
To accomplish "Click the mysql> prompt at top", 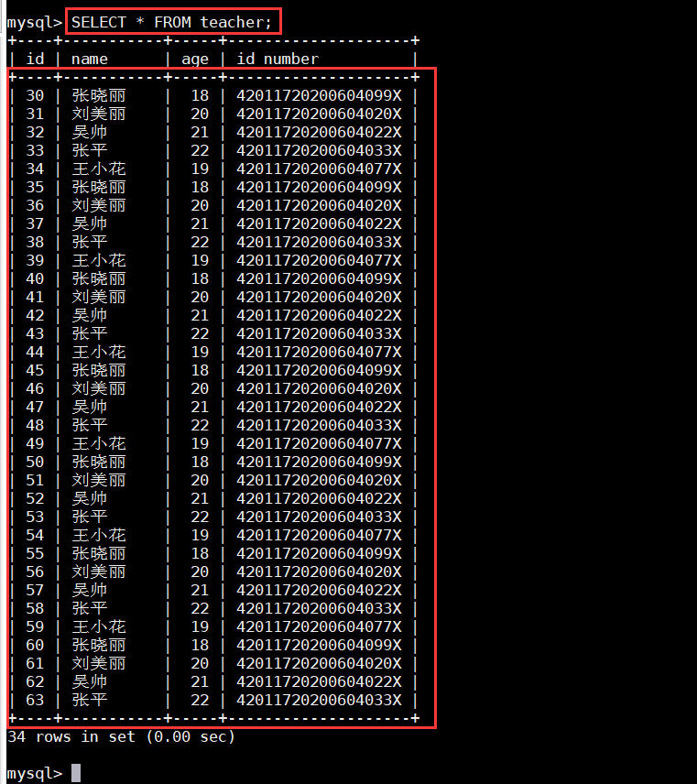I will 35,23.
